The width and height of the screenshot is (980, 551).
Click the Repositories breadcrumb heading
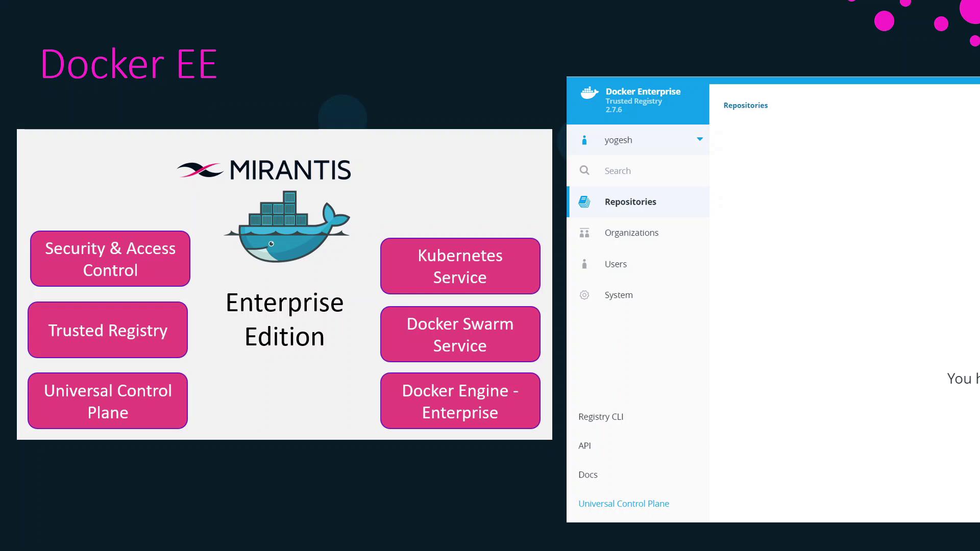tap(745, 106)
